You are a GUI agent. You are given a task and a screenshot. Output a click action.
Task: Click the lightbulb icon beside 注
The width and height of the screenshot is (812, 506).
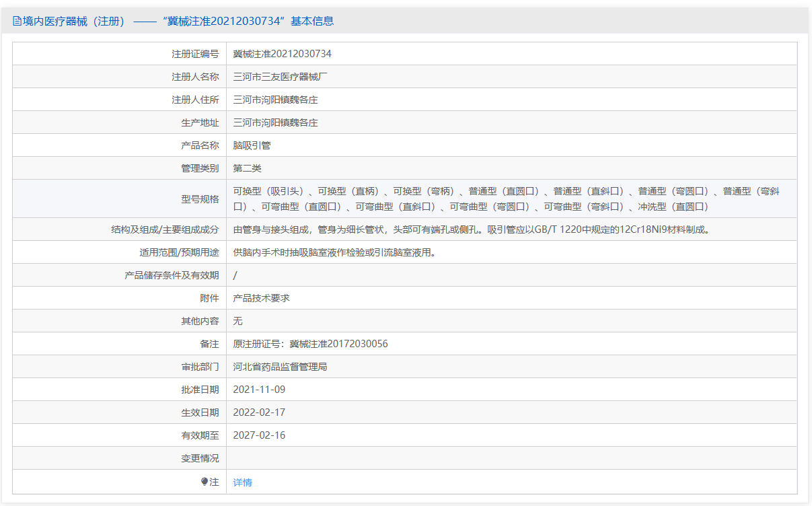pos(205,482)
